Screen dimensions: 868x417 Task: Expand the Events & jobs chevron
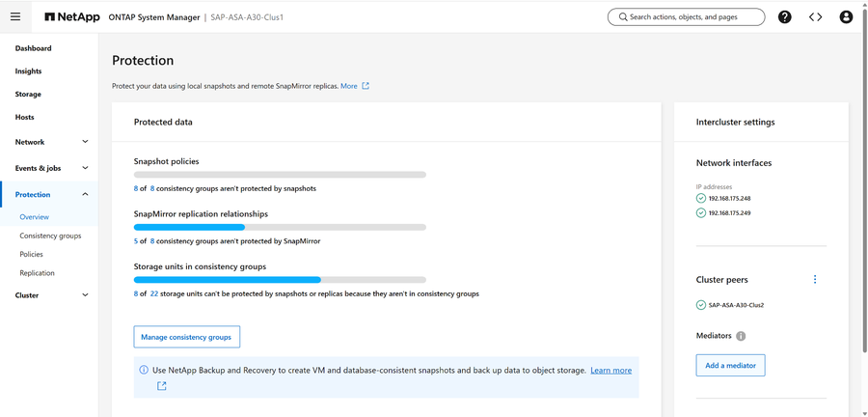tap(85, 168)
